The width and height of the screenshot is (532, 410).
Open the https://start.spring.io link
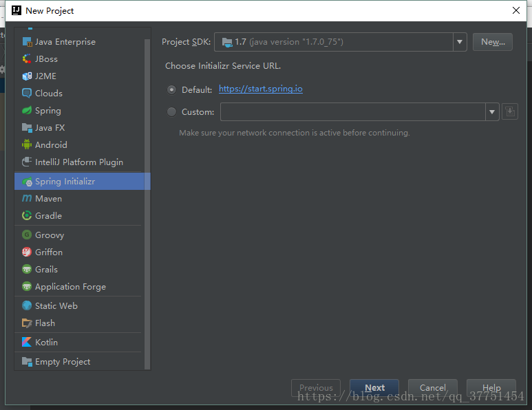(261, 89)
